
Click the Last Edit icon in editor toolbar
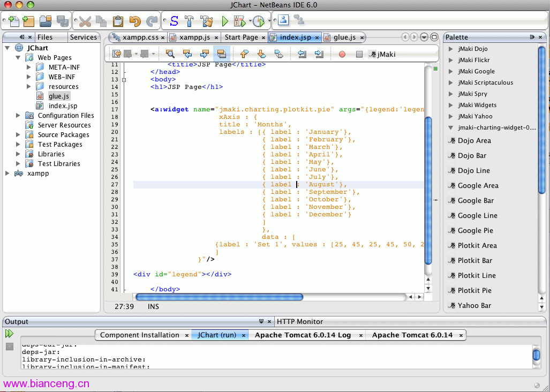(117, 54)
